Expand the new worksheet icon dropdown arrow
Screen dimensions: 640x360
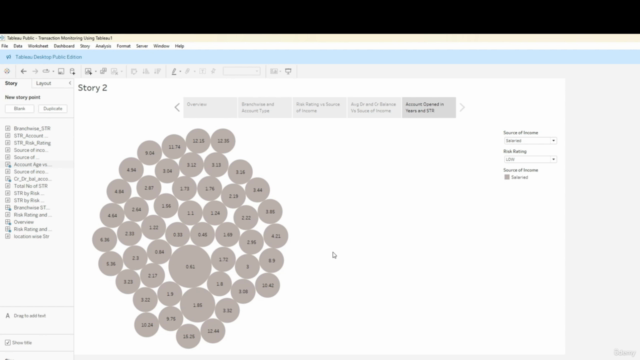[96, 71]
